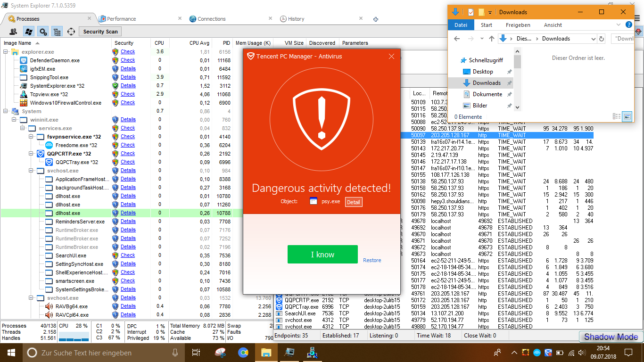Switch Explorer to details view icon
644x362 pixels.
(x=617, y=116)
